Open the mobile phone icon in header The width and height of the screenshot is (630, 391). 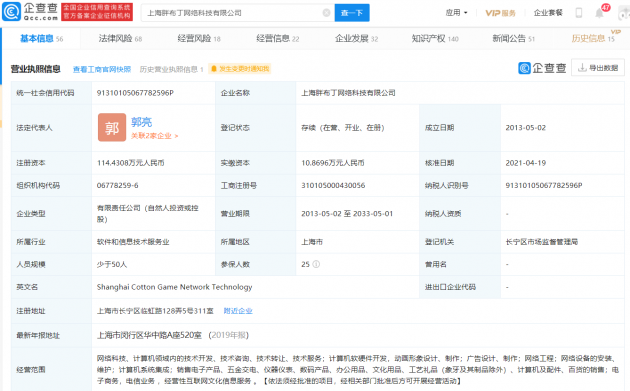click(x=579, y=13)
